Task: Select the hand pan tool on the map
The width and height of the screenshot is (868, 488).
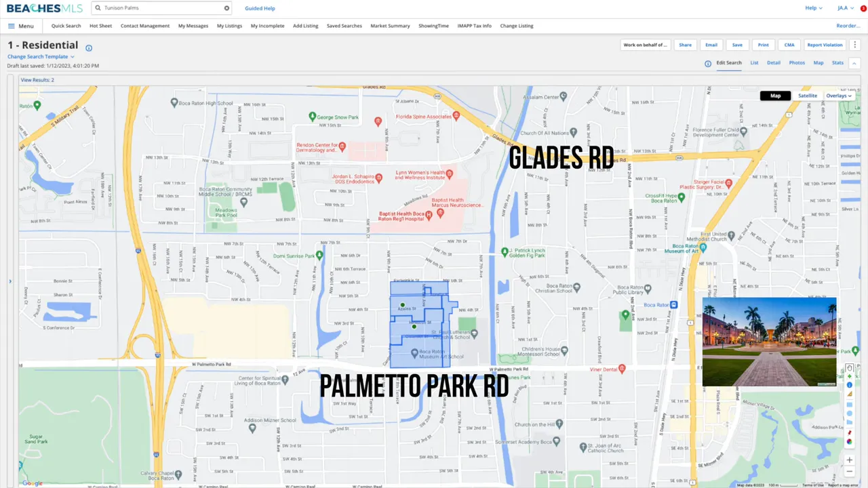Action: point(849,367)
